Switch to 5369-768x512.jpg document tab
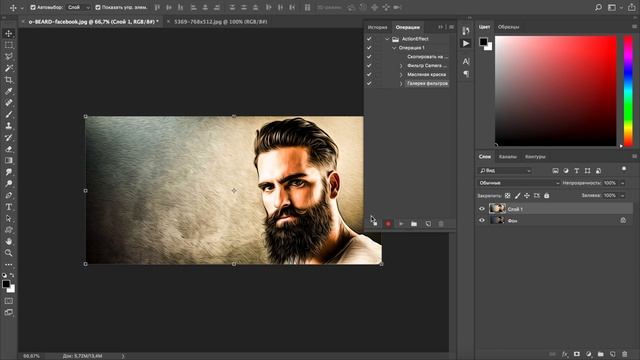640x360 pixels. 220,22
